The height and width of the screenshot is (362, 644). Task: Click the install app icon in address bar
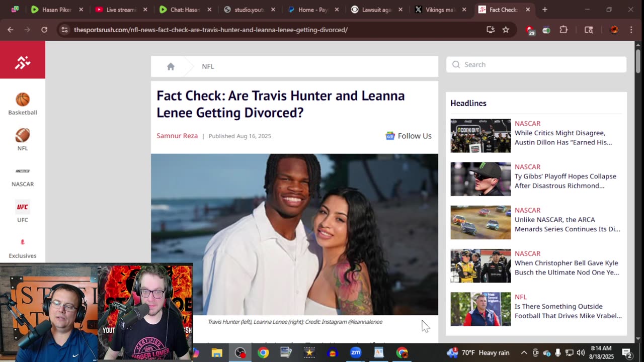tap(491, 30)
